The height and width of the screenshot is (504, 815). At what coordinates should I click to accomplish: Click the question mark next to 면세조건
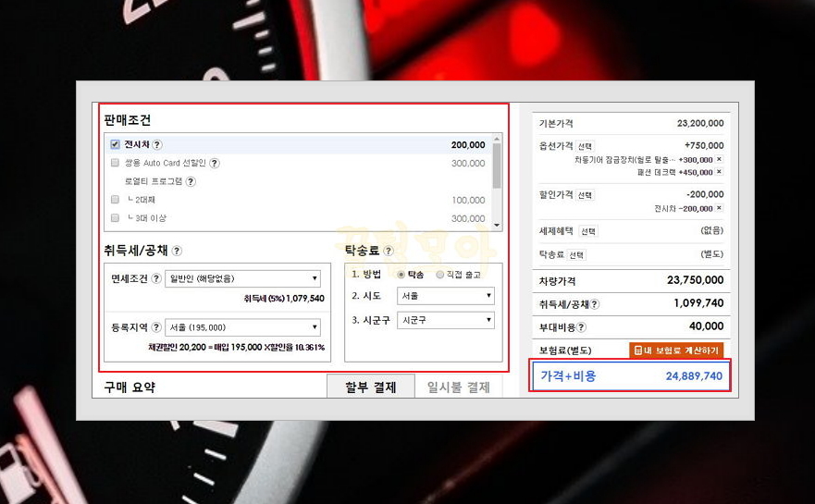tap(156, 278)
